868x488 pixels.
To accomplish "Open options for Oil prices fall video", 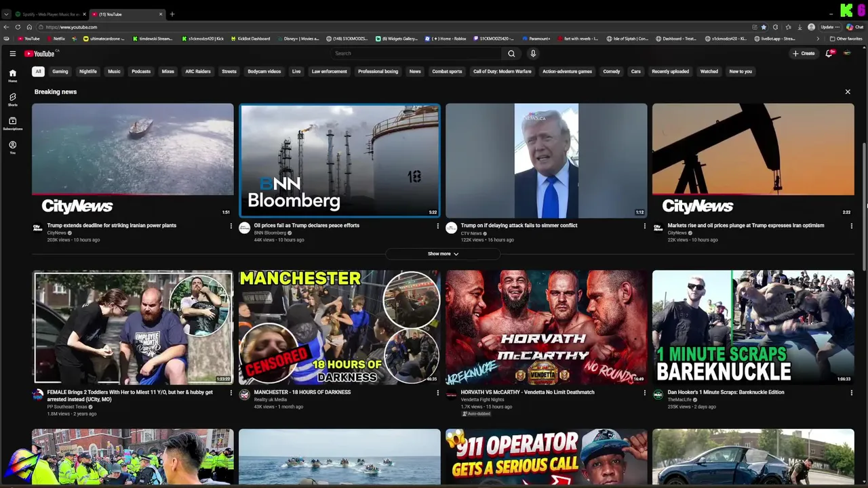I will (437, 226).
